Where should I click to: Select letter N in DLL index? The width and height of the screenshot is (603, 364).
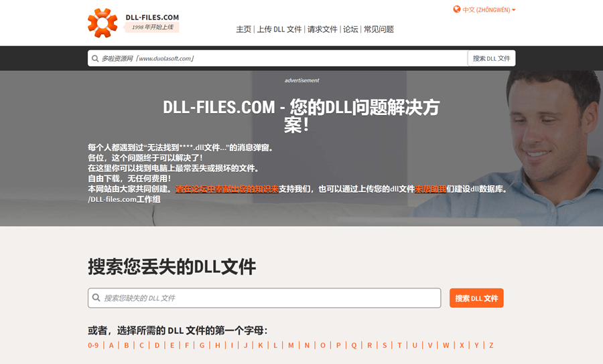pyautogui.click(x=307, y=345)
